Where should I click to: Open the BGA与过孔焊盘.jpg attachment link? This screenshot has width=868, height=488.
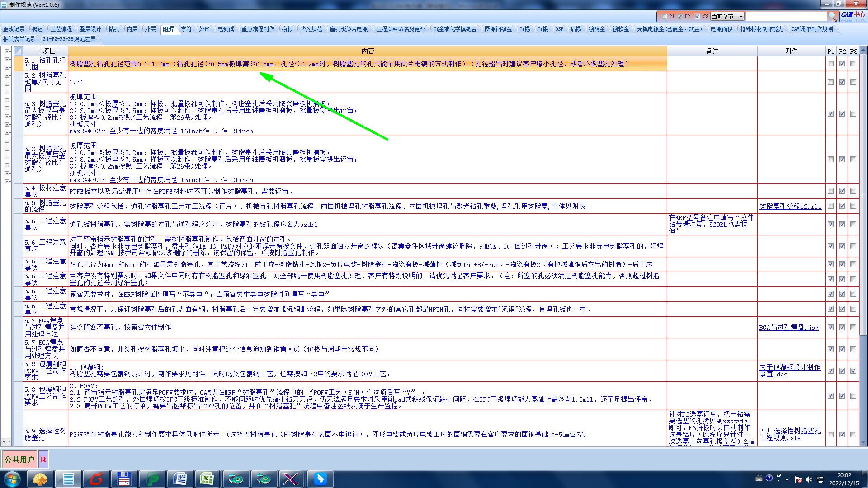coord(788,328)
